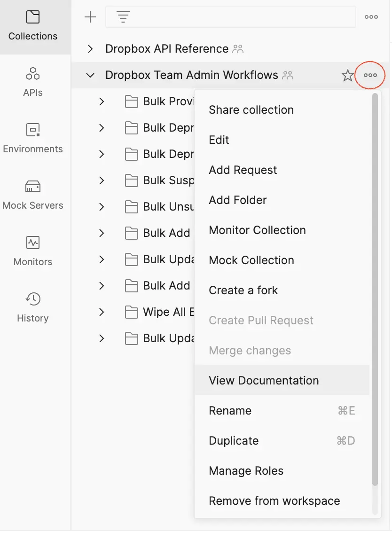Select Add Request menu entry
392x533 pixels.
click(x=282, y=170)
